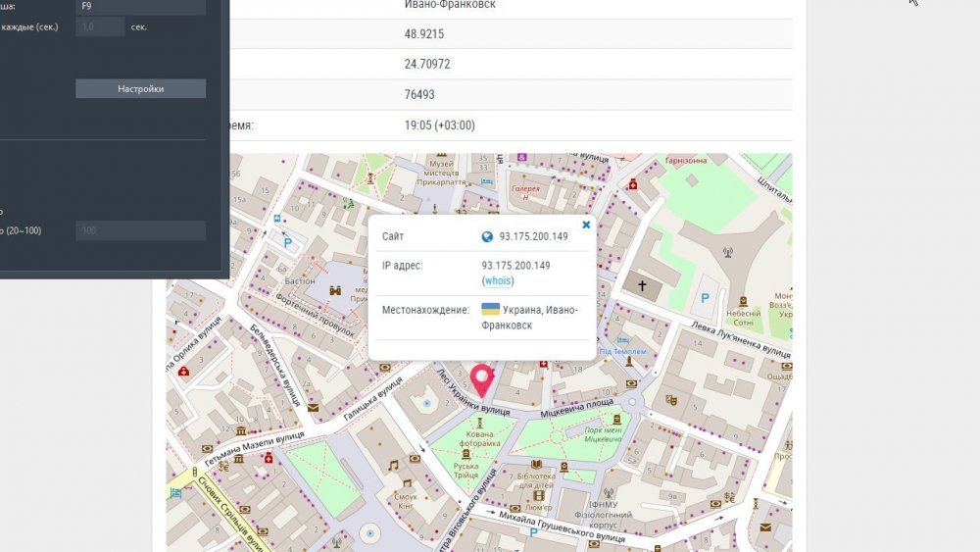
Task: Click the monument icon above Небесній Сотні label
Action: [743, 301]
